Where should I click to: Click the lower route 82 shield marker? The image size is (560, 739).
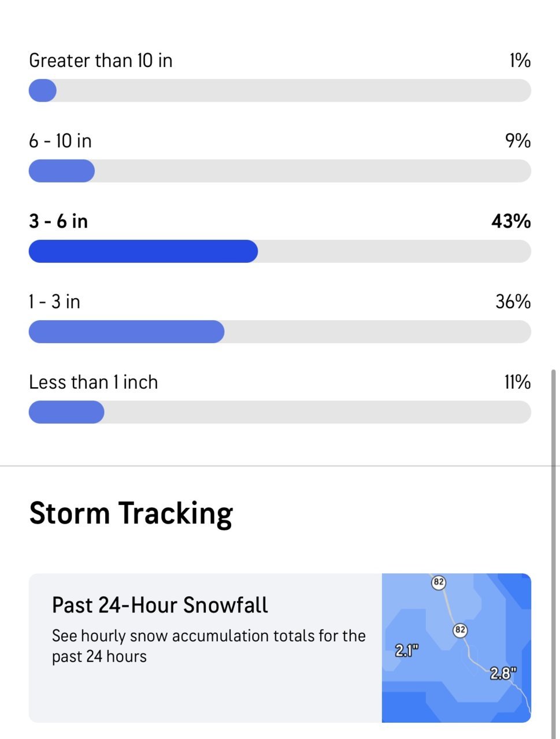(460, 630)
